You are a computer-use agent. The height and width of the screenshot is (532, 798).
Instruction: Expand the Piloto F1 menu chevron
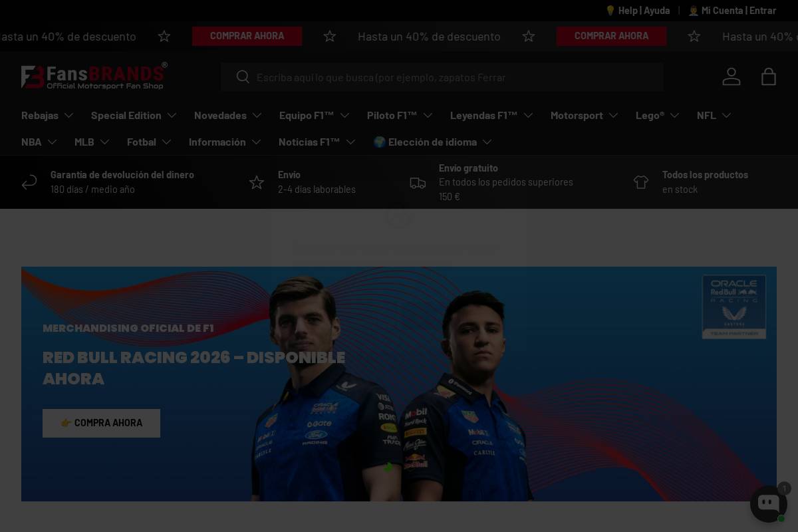(x=428, y=115)
